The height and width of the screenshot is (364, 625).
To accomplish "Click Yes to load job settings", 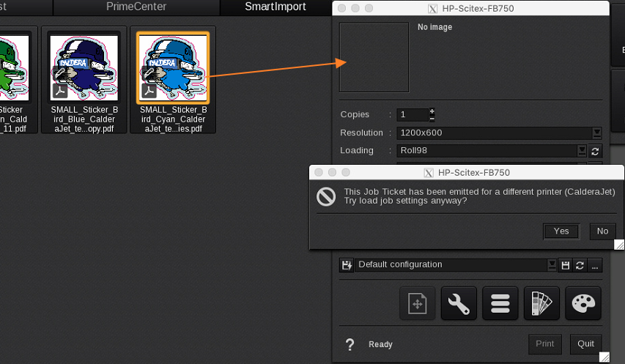I will click(x=561, y=231).
